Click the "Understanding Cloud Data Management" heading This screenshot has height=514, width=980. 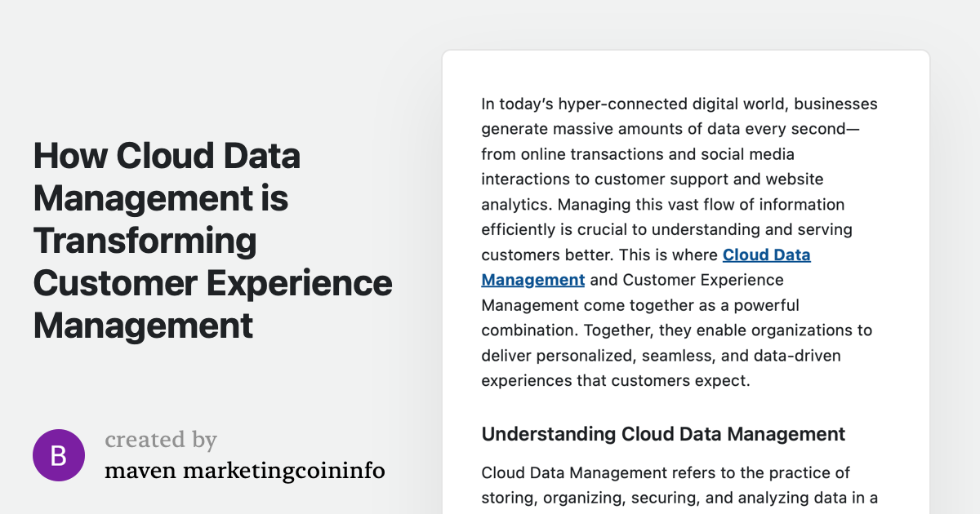click(663, 434)
